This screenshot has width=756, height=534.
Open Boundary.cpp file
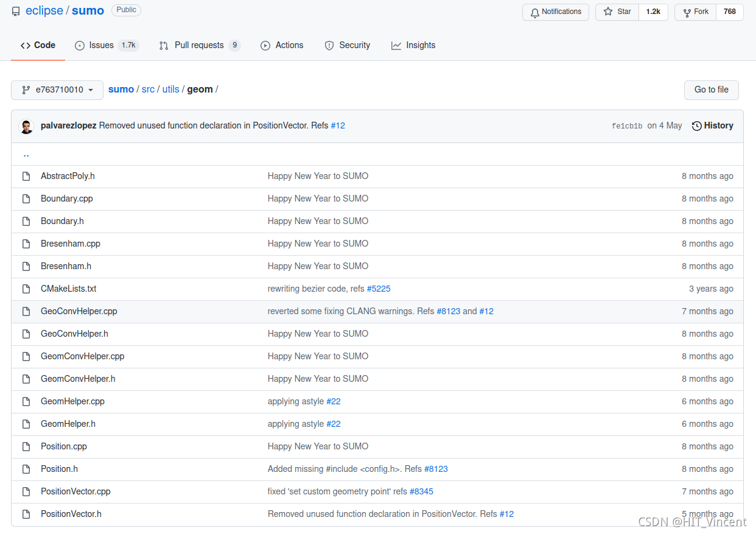tap(67, 198)
